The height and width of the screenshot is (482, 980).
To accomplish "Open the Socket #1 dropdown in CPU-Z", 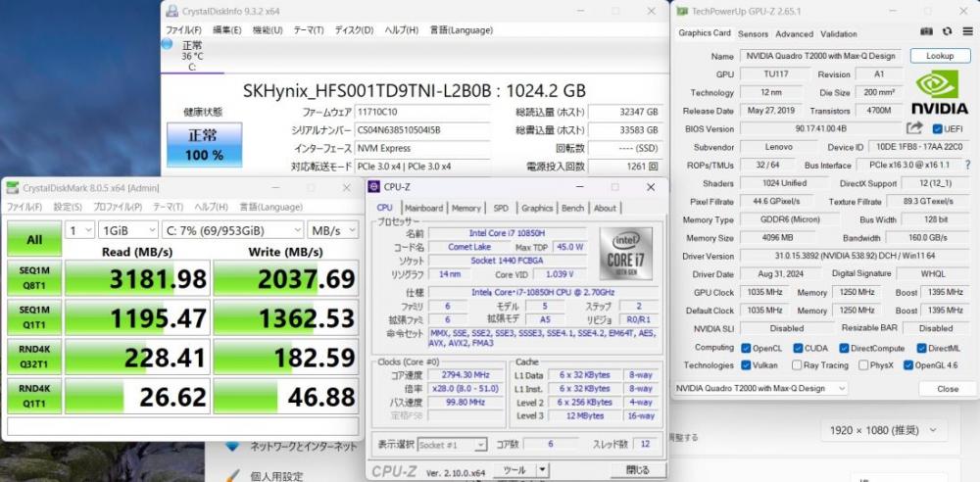I will coord(452,445).
